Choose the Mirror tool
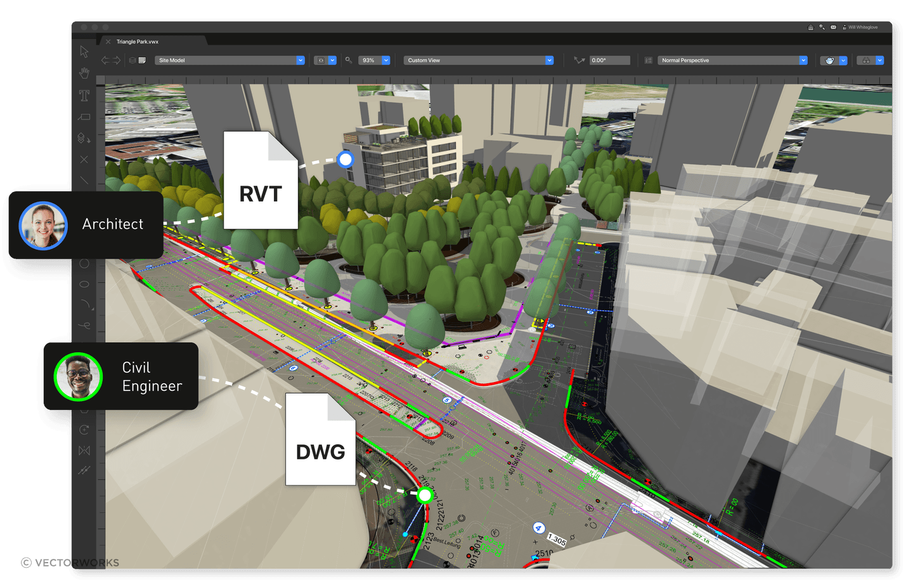This screenshot has width=913, height=588. [84, 451]
